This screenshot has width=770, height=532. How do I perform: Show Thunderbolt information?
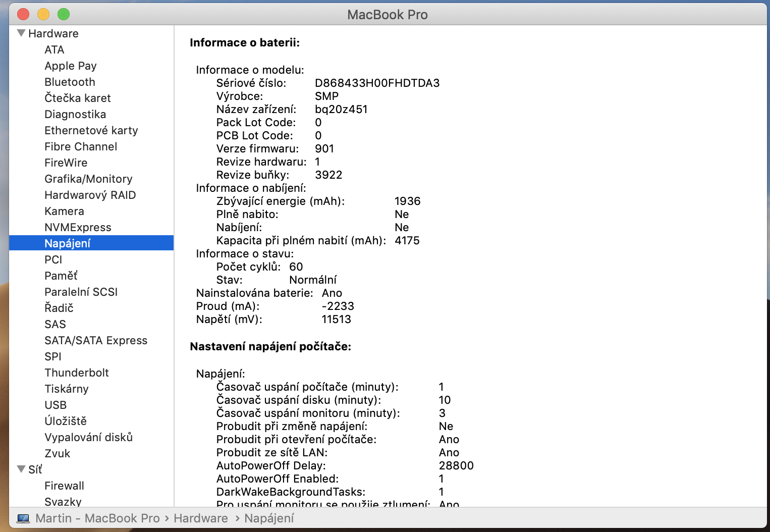77,373
